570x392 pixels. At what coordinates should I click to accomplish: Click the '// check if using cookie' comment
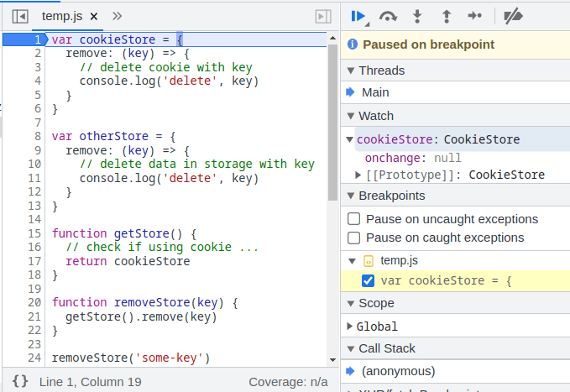(x=162, y=248)
